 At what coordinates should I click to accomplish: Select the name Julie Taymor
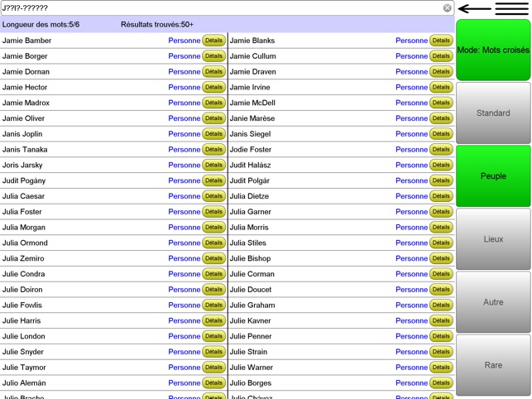pos(24,368)
